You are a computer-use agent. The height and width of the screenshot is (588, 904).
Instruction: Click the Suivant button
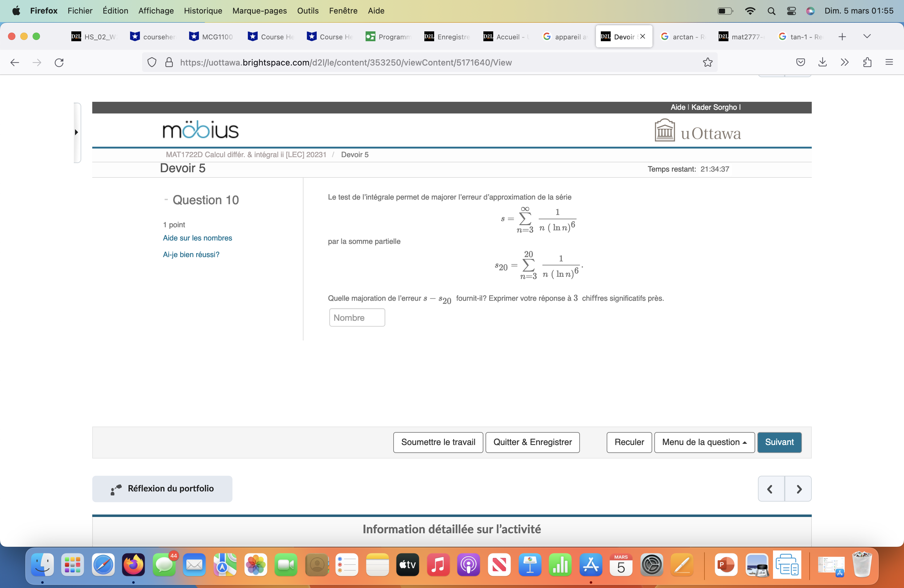(x=779, y=442)
